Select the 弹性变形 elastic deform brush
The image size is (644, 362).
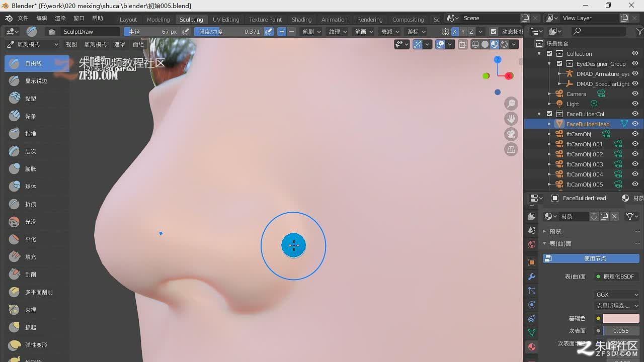tap(37, 345)
